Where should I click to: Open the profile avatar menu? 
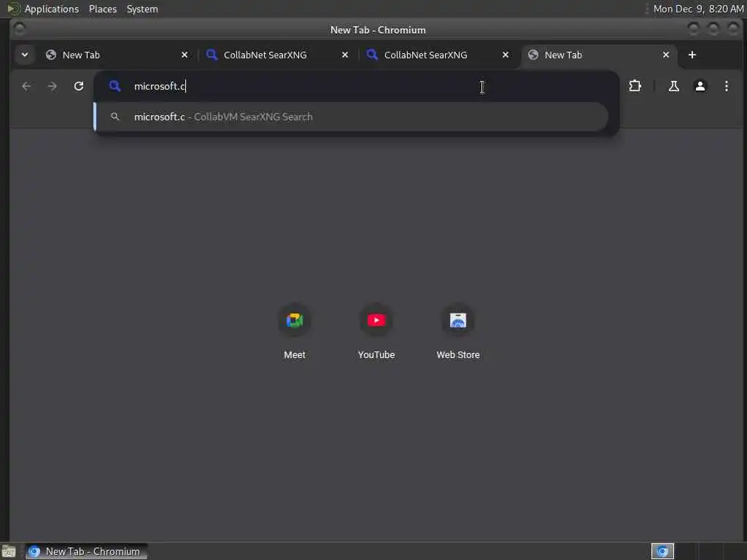(x=700, y=86)
